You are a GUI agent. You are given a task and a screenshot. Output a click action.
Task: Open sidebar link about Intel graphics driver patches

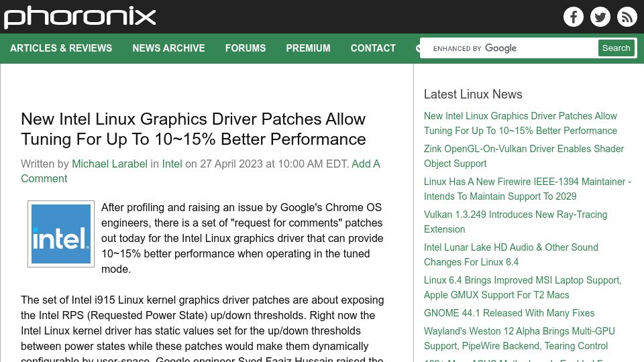tap(521, 123)
